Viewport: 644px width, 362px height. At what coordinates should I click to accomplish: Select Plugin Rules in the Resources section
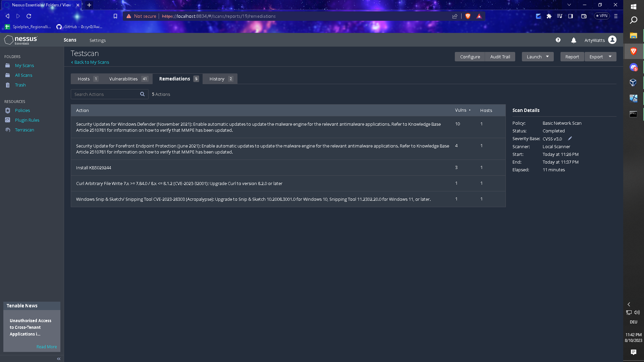[x=27, y=120]
